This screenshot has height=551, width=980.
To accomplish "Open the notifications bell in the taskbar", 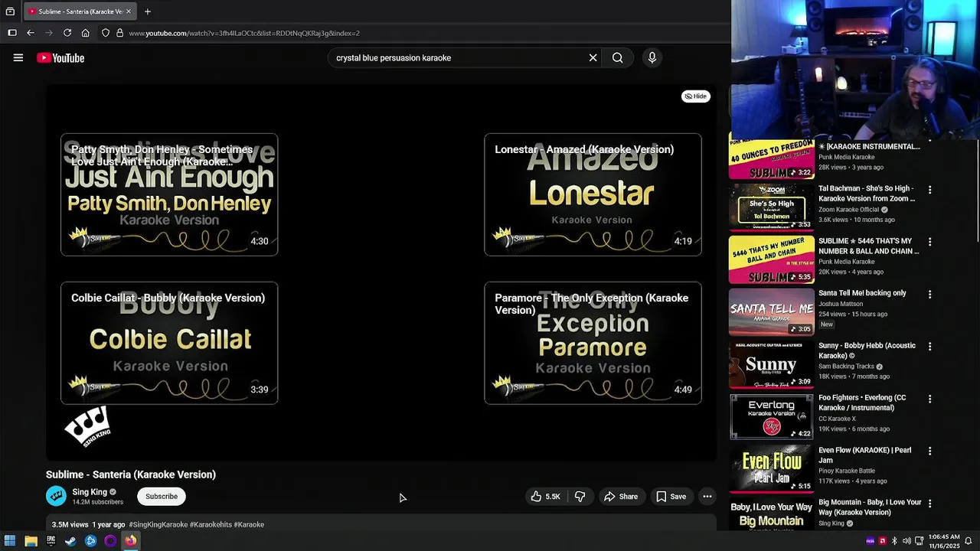I will (969, 541).
